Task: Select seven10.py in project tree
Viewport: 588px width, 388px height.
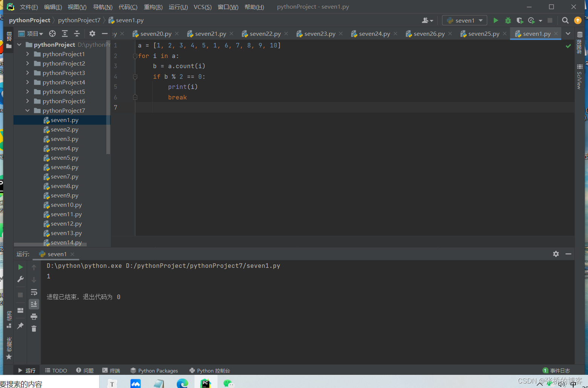Action: [x=66, y=205]
